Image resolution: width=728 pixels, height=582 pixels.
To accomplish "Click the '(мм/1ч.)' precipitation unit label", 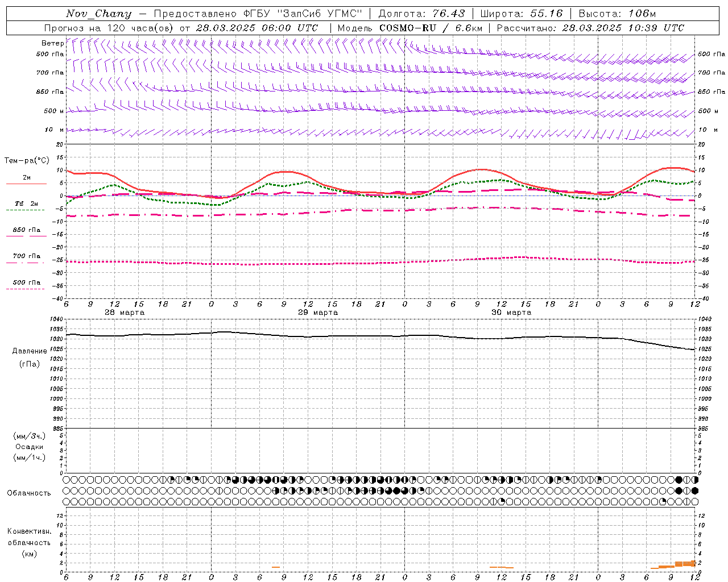I will point(30,458).
